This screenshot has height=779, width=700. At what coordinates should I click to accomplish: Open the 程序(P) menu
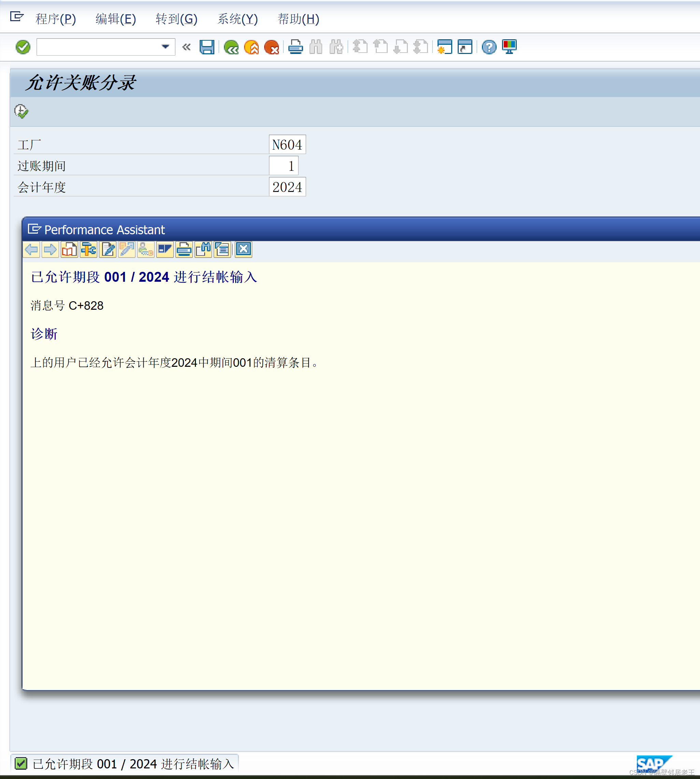coord(55,19)
